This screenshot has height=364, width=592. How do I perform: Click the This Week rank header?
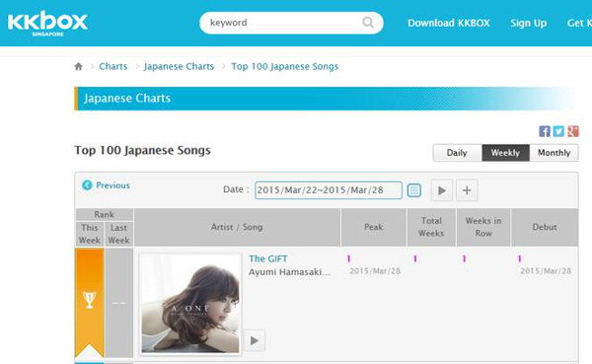pyautogui.click(x=90, y=234)
